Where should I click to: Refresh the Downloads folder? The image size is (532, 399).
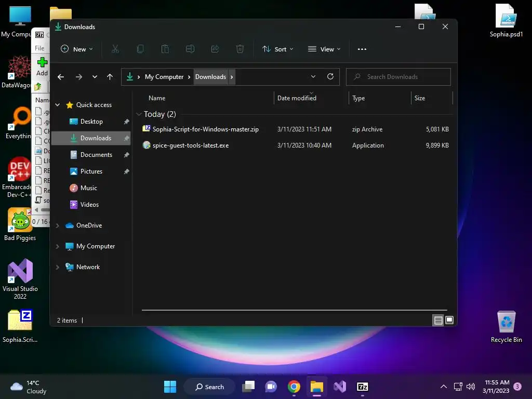(x=330, y=77)
